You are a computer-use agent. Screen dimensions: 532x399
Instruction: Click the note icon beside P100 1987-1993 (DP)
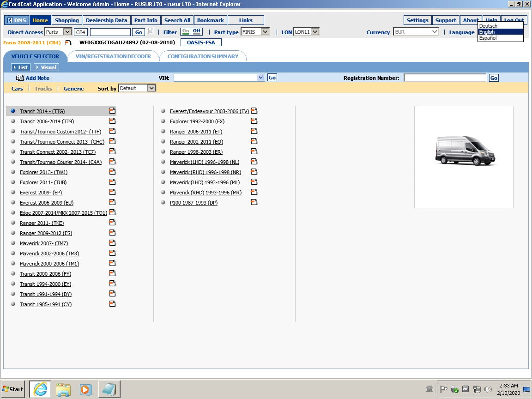254,202
